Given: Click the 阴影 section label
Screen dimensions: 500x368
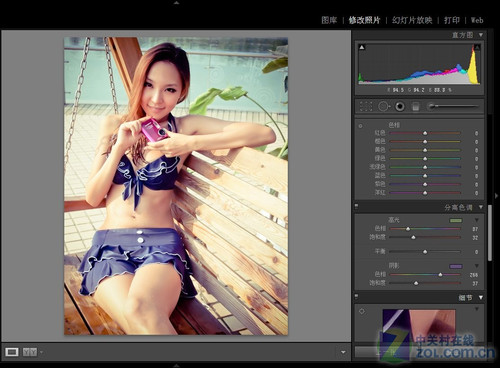Looking at the screenshot, I should [x=394, y=266].
